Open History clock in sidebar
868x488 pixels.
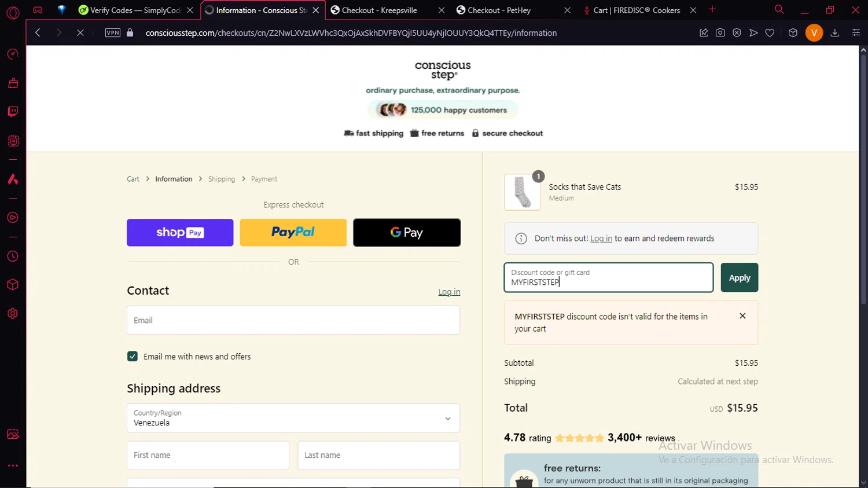[x=13, y=256]
